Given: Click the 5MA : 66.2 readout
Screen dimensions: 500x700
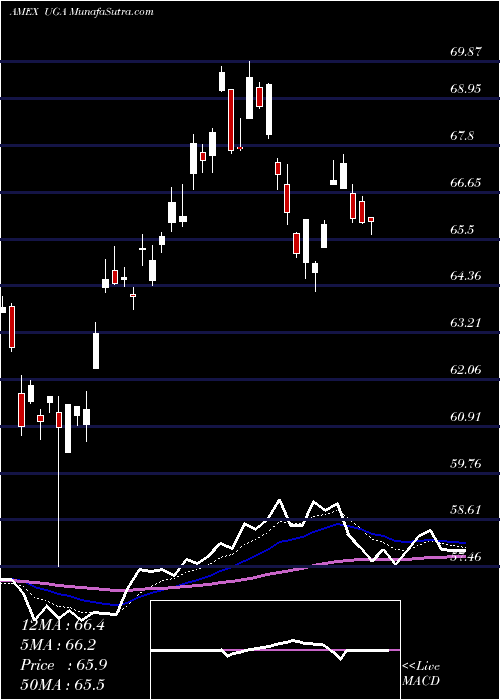Looking at the screenshot, I should pos(58,645).
